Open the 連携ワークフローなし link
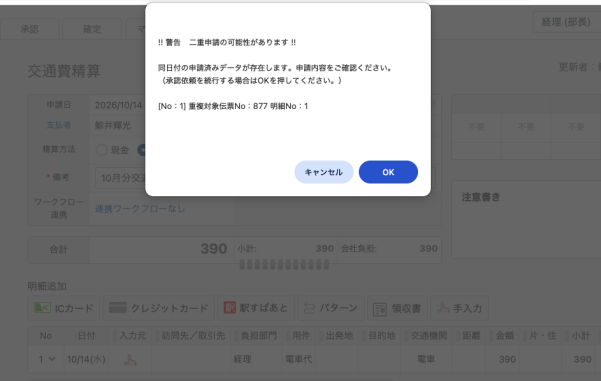The image size is (601, 381). click(140, 209)
